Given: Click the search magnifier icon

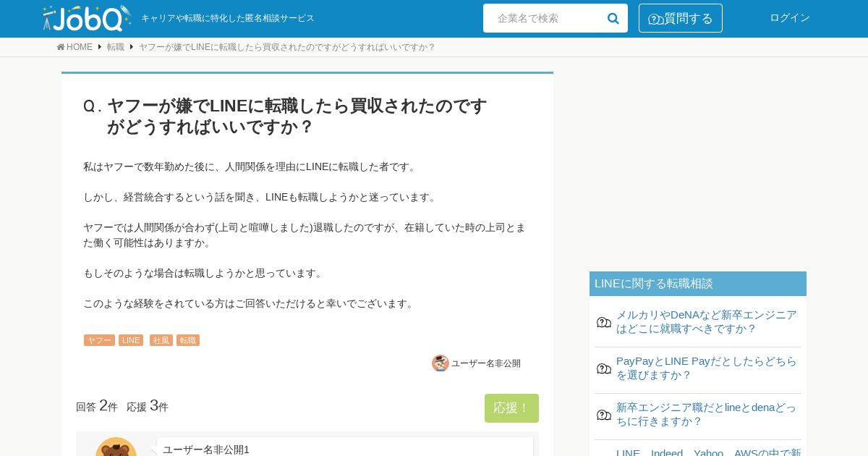Looking at the screenshot, I should coord(613,18).
